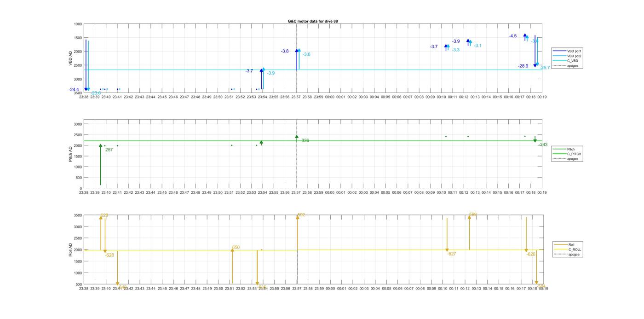Click the '3000' tick on the Pitch y-axis
Viewport: 644px width, 319px height.
(78, 124)
